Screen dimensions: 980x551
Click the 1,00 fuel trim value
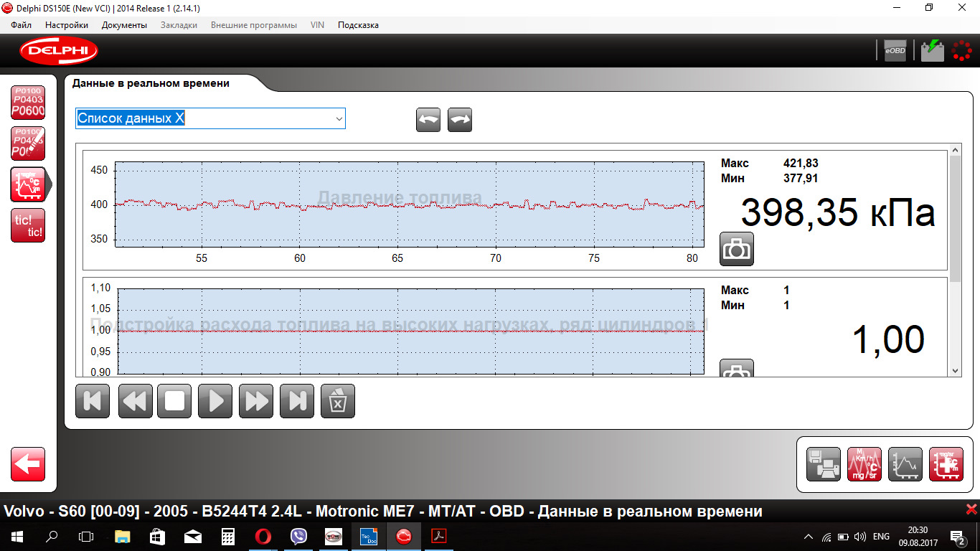888,340
